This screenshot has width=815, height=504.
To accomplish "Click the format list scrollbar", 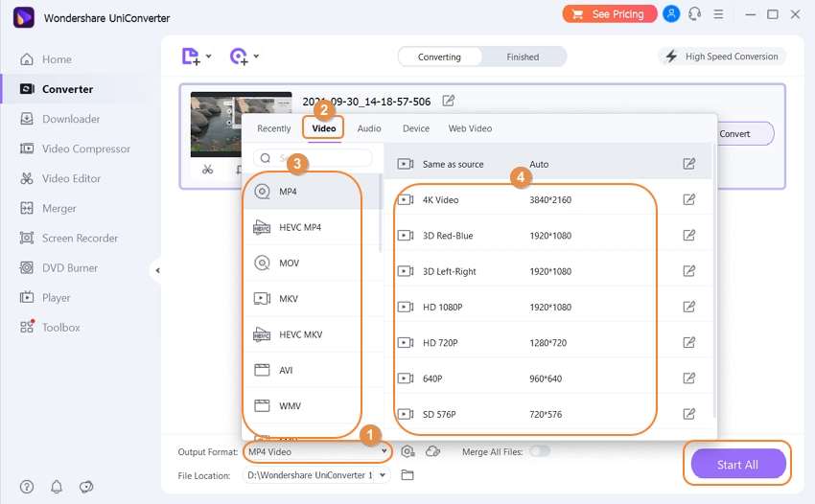I will [381, 213].
